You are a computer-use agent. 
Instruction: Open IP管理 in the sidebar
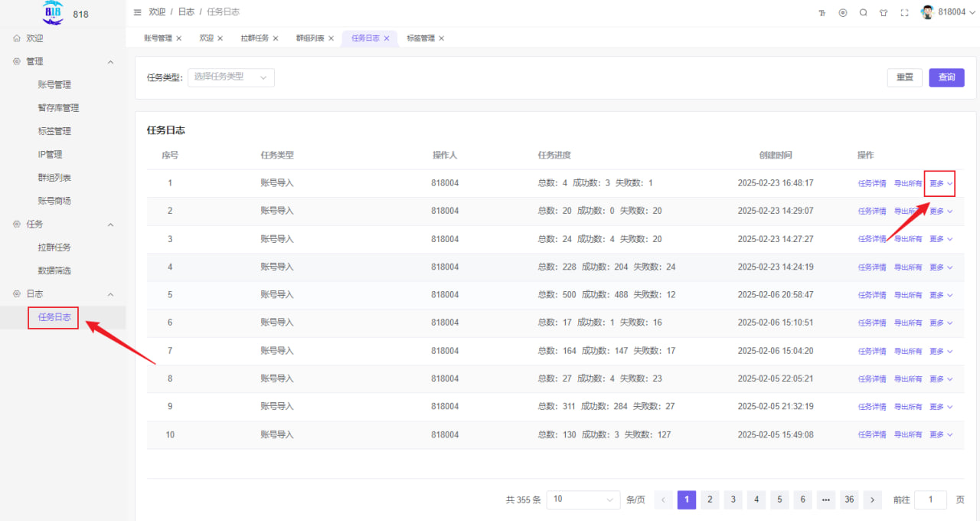(x=50, y=155)
